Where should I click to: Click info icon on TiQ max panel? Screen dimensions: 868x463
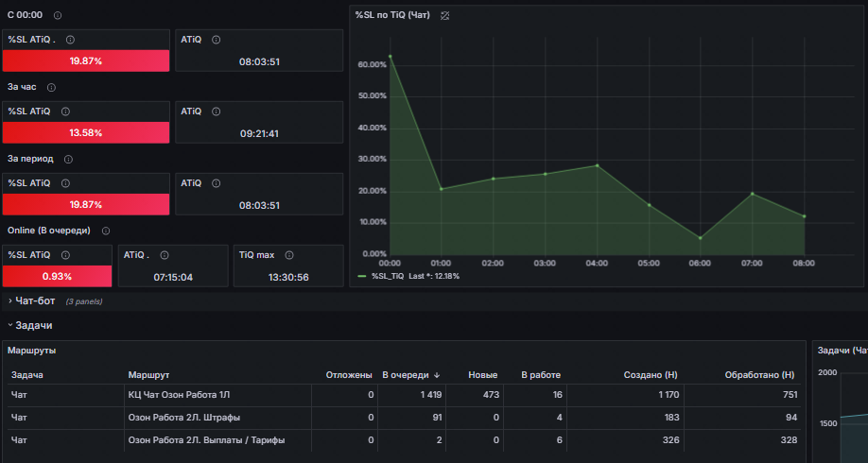[x=289, y=255]
